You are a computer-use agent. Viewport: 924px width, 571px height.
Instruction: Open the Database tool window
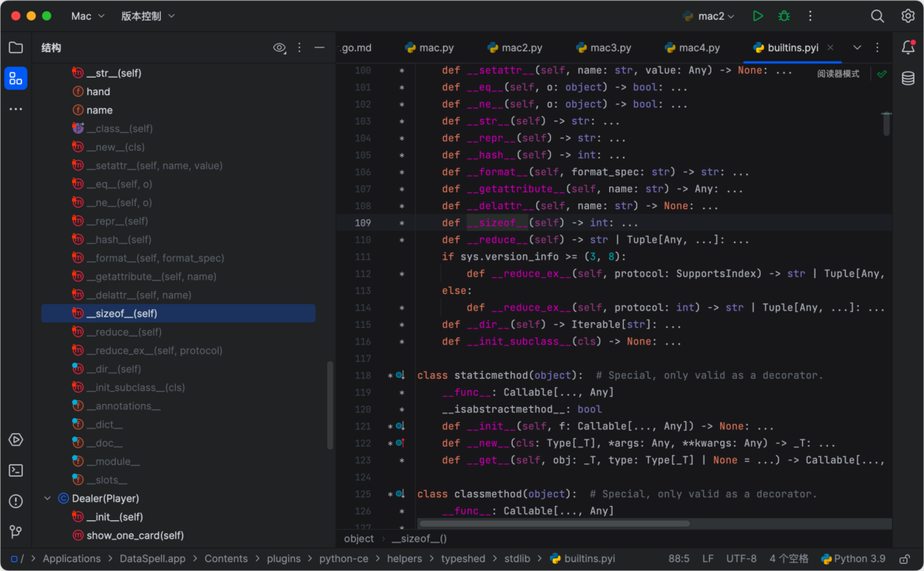point(908,78)
